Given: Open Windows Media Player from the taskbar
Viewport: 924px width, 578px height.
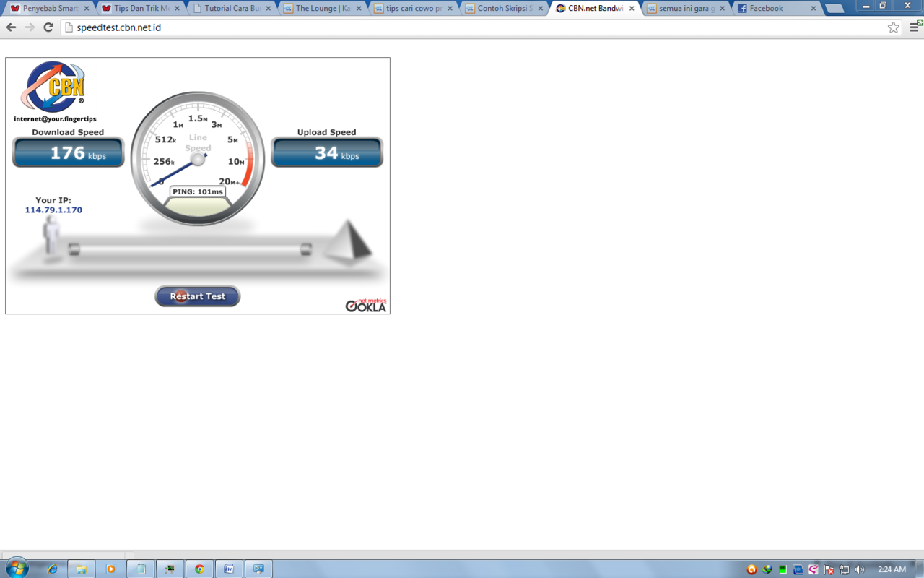Looking at the screenshot, I should tap(111, 569).
